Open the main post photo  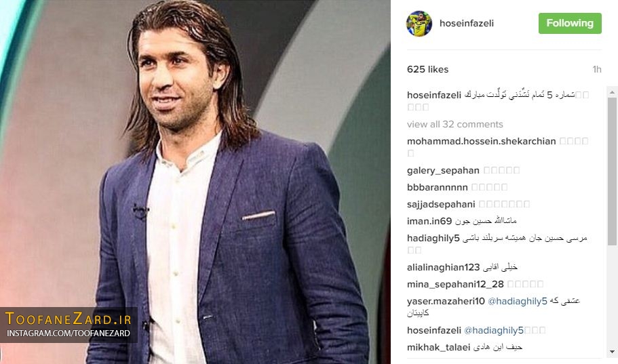(195, 182)
